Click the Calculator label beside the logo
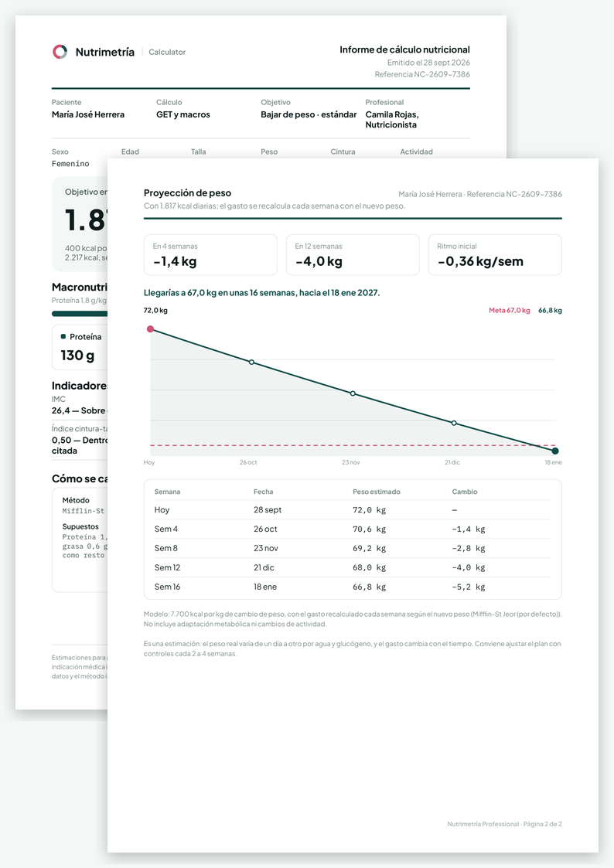614x868 pixels. tap(167, 52)
